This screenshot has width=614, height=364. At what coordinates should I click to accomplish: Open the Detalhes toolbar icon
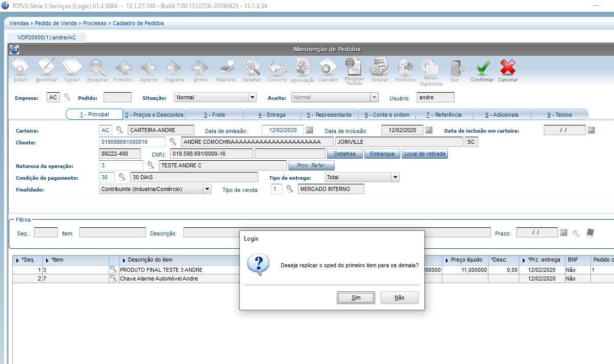coord(252,67)
